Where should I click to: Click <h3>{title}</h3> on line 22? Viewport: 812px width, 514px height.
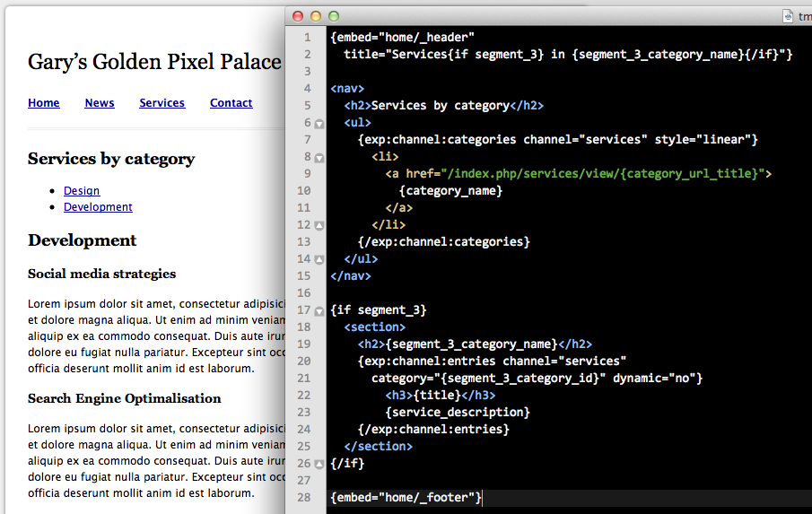pyautogui.click(x=441, y=396)
